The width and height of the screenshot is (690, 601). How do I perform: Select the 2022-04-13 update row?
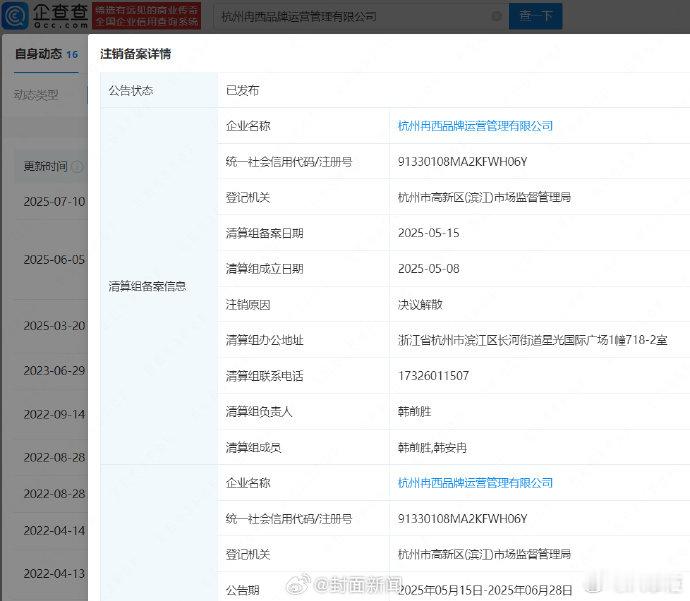point(54,574)
